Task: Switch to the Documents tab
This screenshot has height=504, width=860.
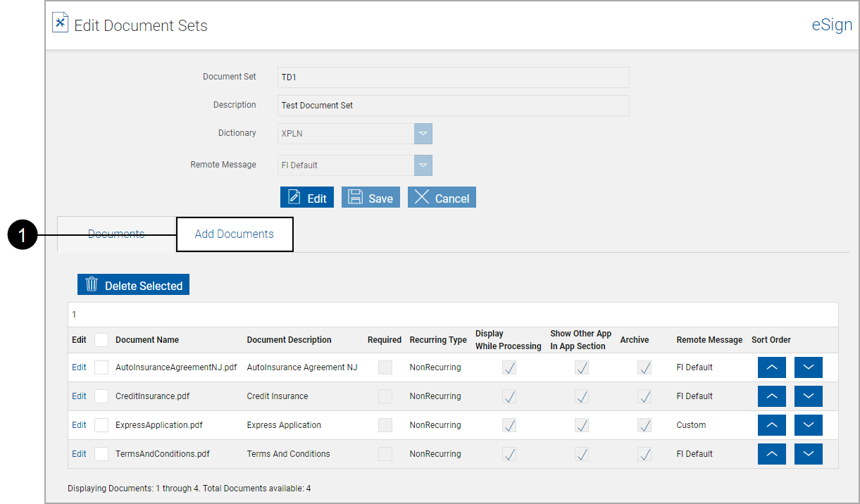Action: (x=116, y=234)
